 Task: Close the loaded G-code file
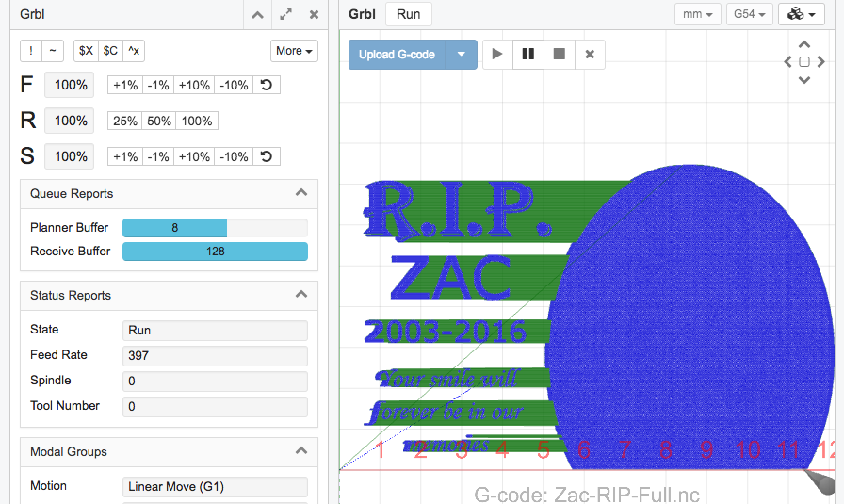point(590,55)
